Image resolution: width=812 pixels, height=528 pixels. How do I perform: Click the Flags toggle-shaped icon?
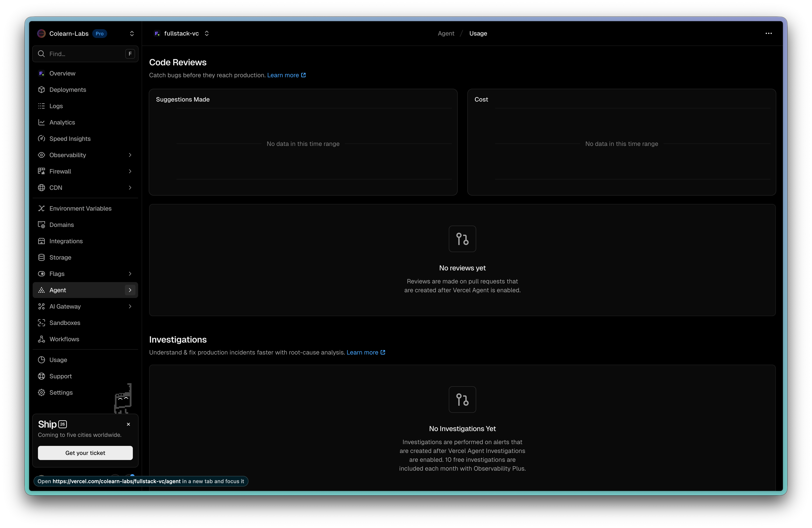tap(42, 274)
